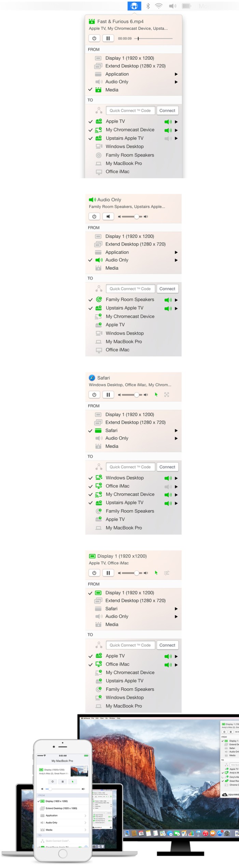The width and height of the screenshot is (239, 868).
Task: Click the AirParrot icon in the menu bar
Action: [x=134, y=6]
